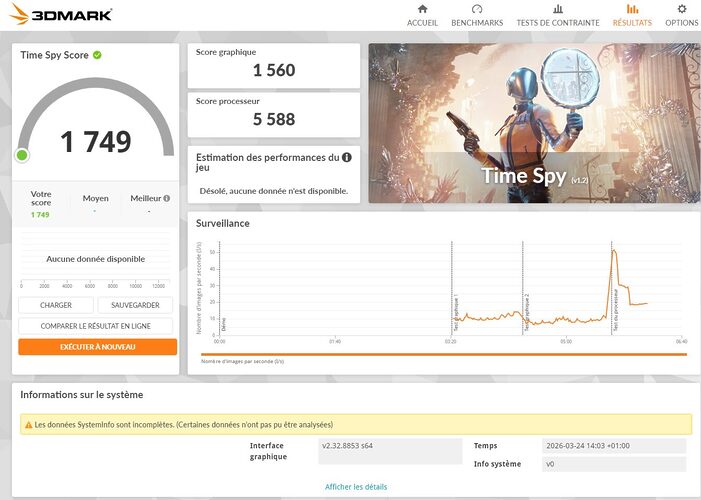Viewport: 701px width, 500px height.
Task: Open the Benchmarks gauge icon
Action: [x=477, y=9]
